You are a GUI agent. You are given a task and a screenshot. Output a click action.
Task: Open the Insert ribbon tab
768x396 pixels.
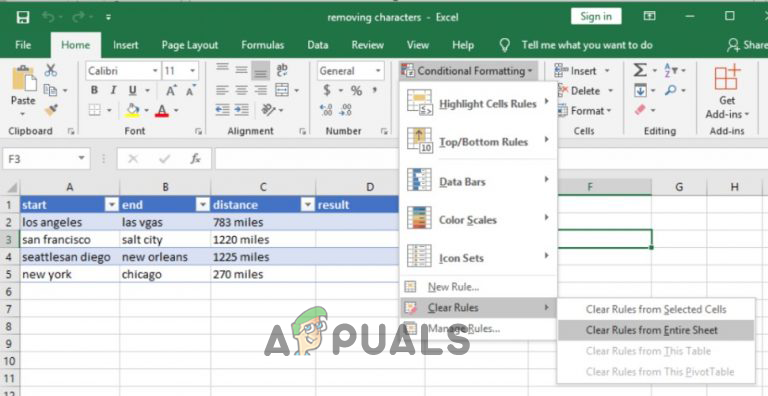[x=125, y=45]
